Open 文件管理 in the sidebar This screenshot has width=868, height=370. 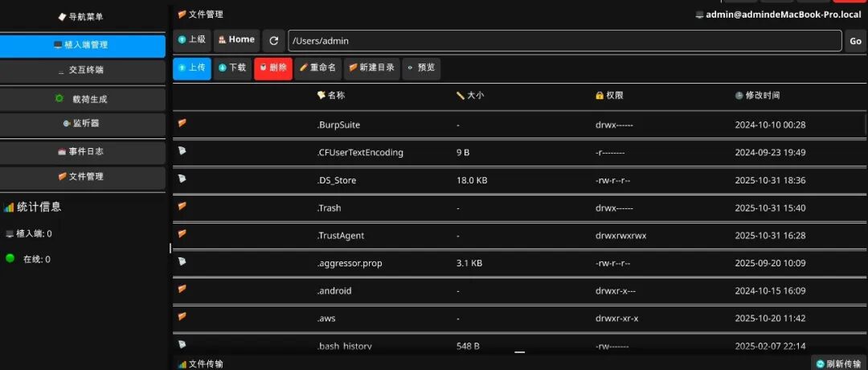83,177
